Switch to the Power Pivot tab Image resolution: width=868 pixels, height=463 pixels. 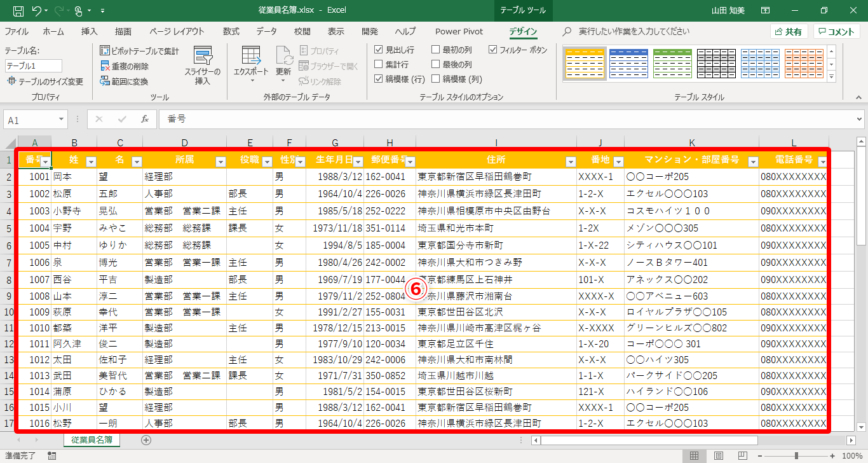coord(459,31)
